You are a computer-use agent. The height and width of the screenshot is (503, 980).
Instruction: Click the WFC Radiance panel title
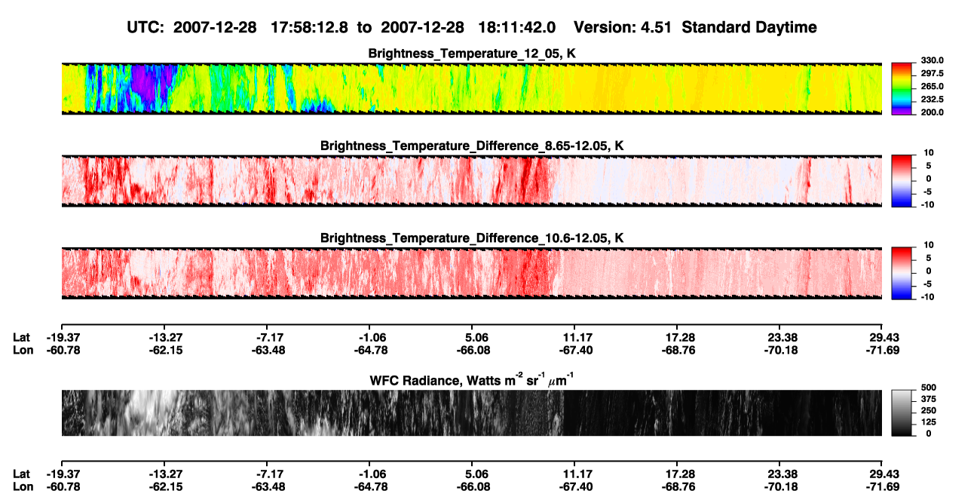pos(472,379)
